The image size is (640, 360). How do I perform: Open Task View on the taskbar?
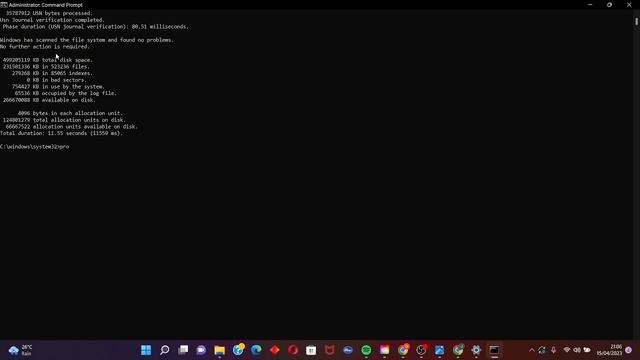183,350
